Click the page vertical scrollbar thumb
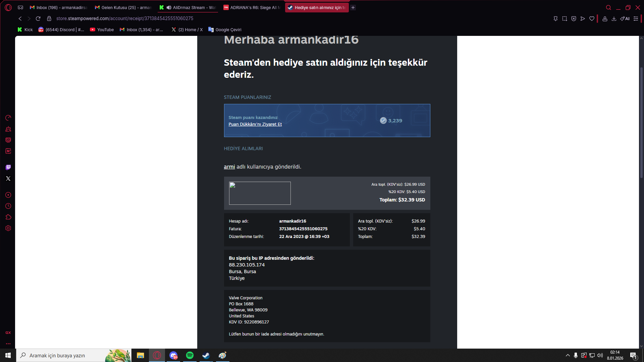Screen dimensions: 644x362 point(641,122)
